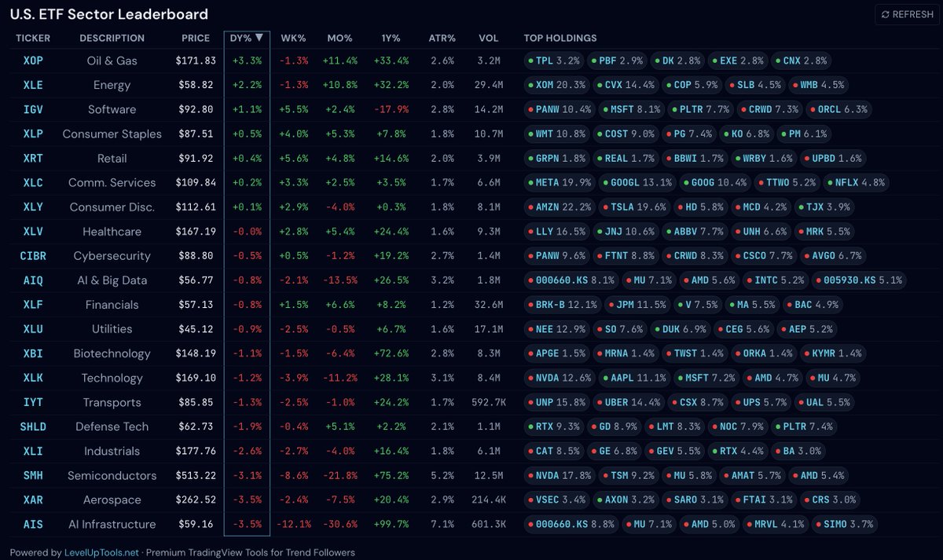Select the CAT 8.5% holding chip
Viewport: 943px width, 560px height.
555,451
